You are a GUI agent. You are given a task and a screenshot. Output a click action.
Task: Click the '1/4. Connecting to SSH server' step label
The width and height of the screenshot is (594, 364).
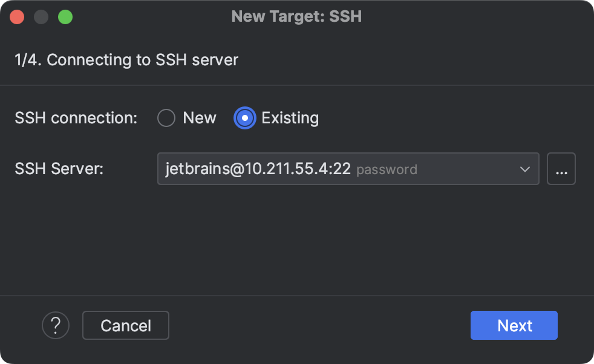tap(126, 59)
